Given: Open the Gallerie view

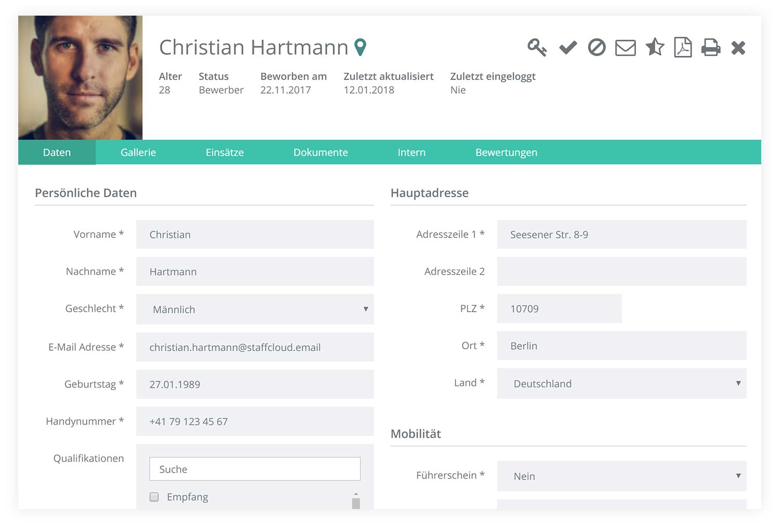Looking at the screenshot, I should pyautogui.click(x=138, y=152).
